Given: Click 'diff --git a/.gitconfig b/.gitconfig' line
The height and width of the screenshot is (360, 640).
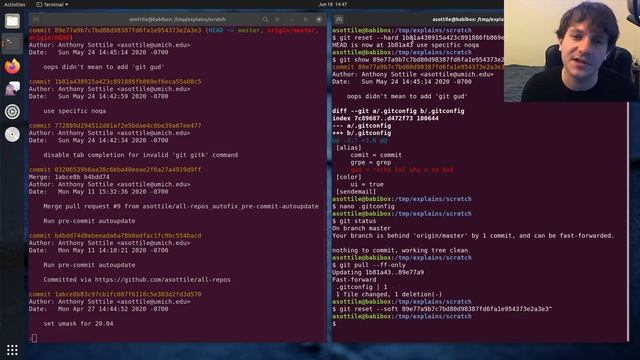Looking at the screenshot, I should [398, 111].
